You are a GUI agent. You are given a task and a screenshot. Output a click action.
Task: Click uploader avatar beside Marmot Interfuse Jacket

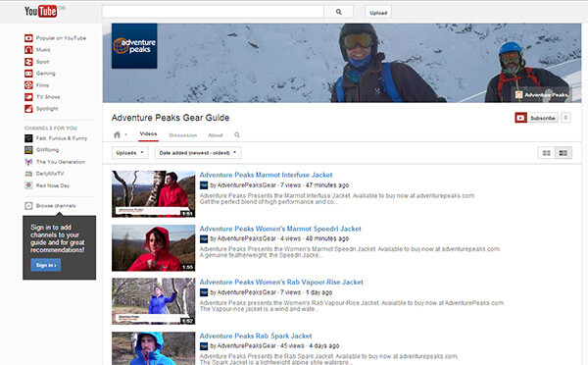204,185
